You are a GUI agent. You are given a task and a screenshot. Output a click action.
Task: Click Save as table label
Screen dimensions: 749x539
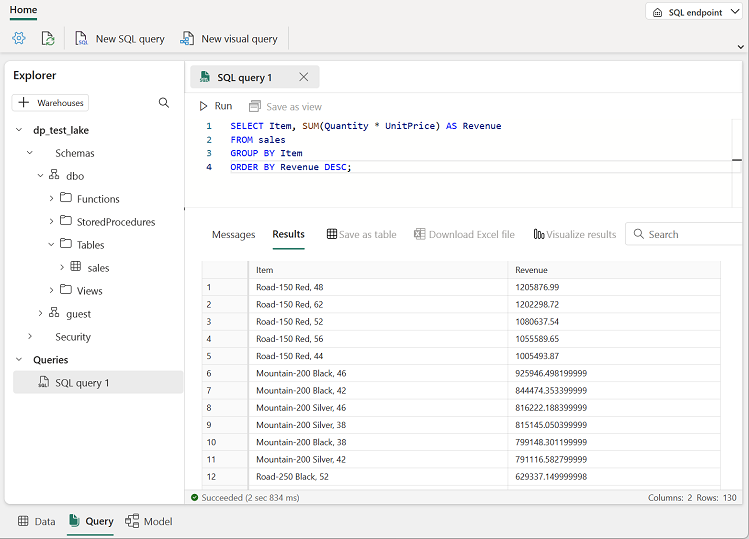pyautogui.click(x=367, y=235)
